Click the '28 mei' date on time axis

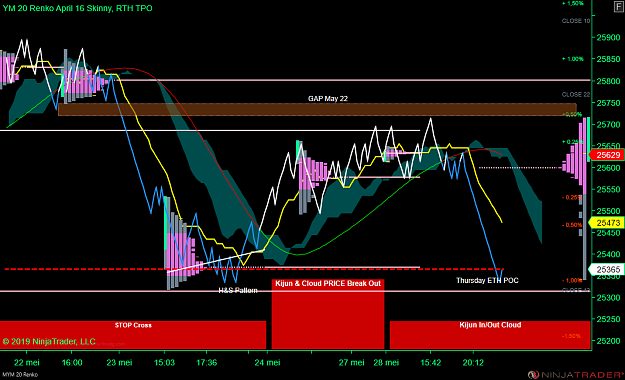point(386,362)
